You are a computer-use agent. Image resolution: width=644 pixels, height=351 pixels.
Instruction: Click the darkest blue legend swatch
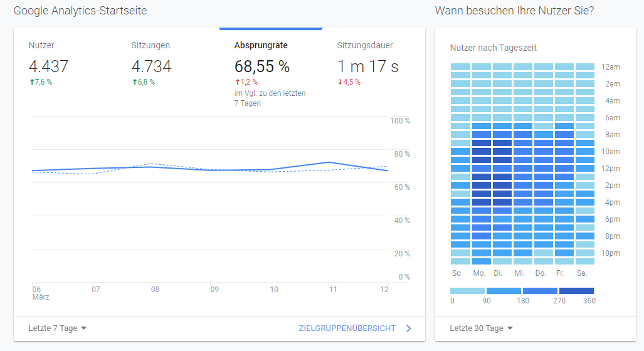coord(576,291)
